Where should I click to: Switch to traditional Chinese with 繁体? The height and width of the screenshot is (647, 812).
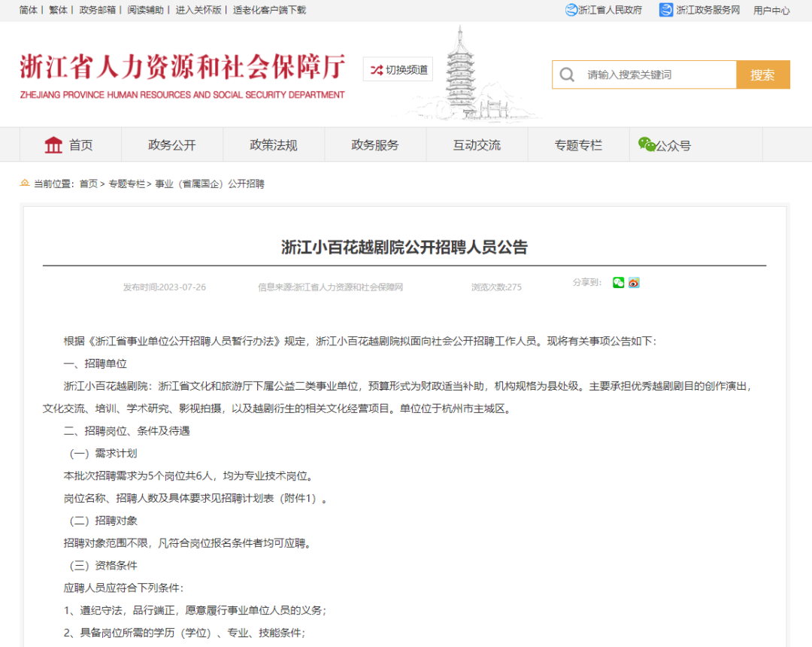tap(58, 10)
